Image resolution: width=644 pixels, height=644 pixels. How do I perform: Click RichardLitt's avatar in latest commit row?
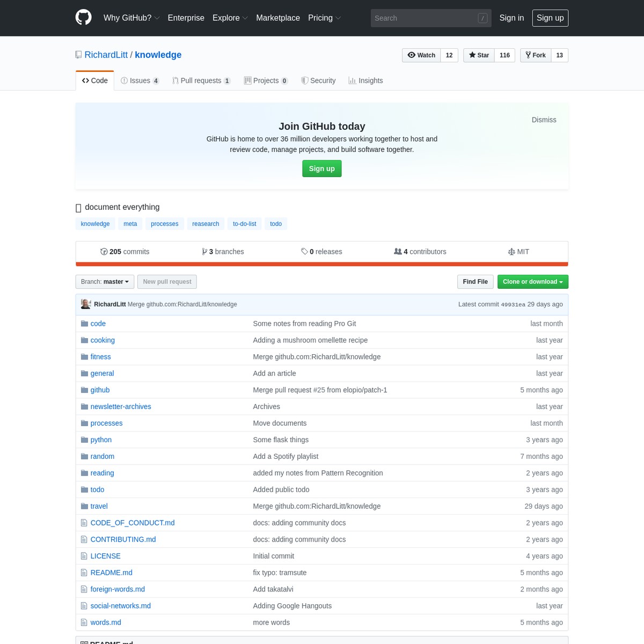[x=86, y=304]
